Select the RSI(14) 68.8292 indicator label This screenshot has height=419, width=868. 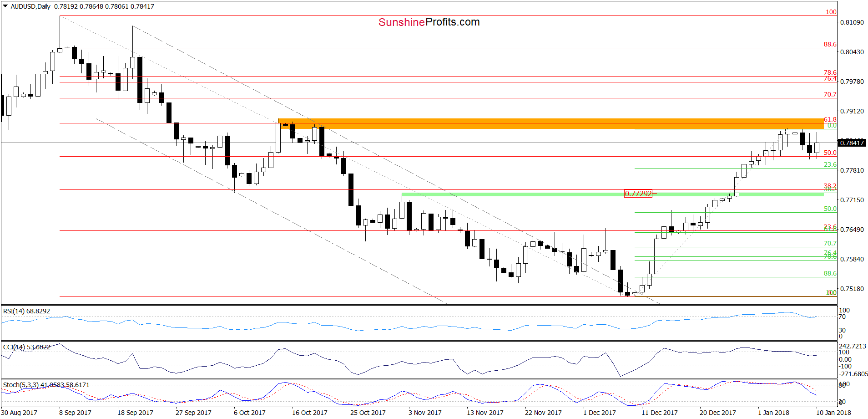(x=27, y=311)
